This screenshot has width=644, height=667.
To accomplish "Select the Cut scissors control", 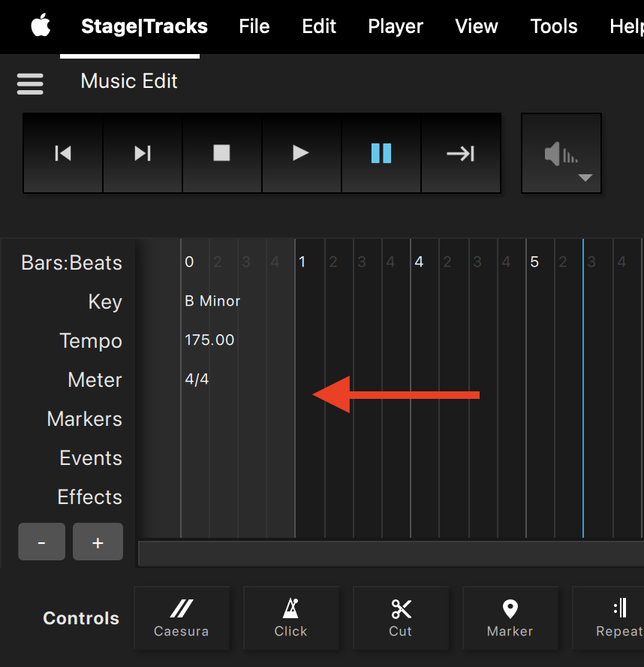I will tap(400, 617).
